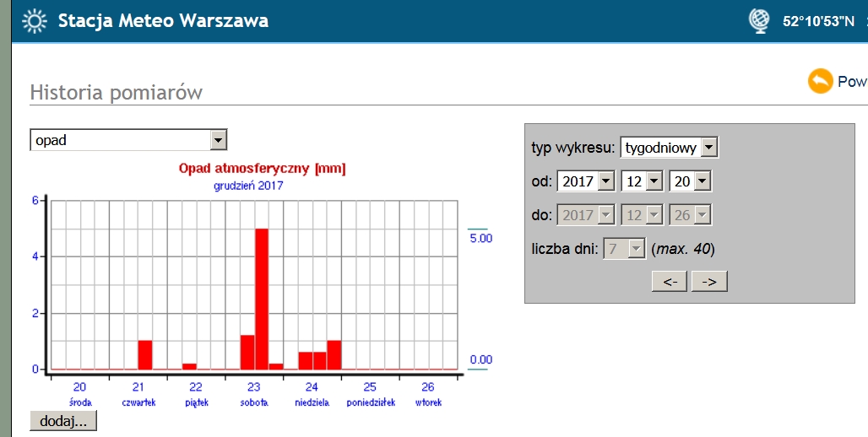Click the globe icon beside the coordinates
Viewport: 868px width, 437px height.
tap(759, 21)
